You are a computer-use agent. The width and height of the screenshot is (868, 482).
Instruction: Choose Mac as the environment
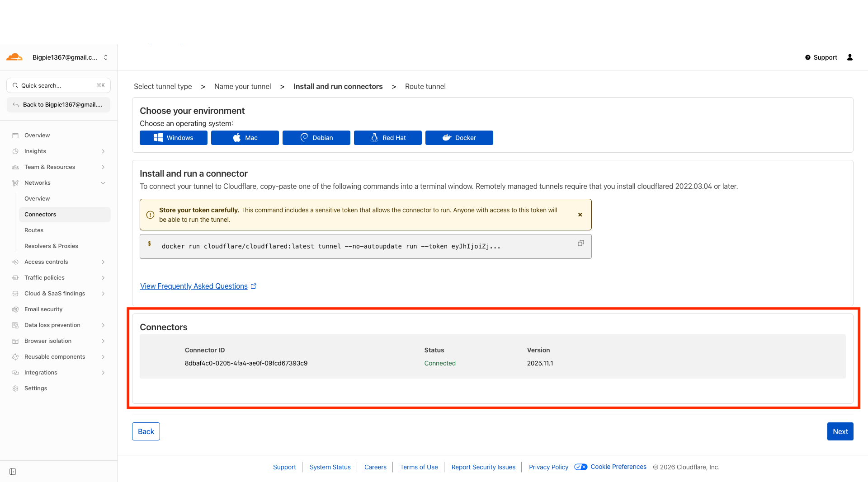(x=245, y=138)
